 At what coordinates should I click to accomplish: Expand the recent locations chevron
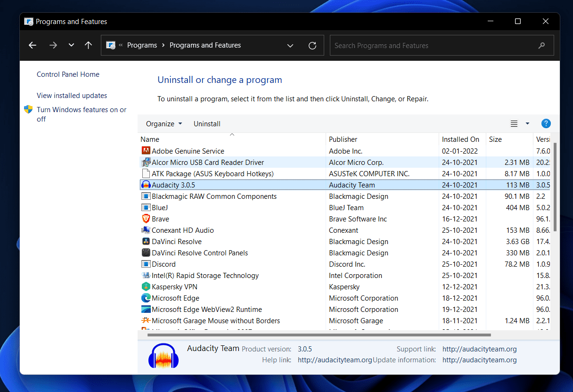coord(71,45)
